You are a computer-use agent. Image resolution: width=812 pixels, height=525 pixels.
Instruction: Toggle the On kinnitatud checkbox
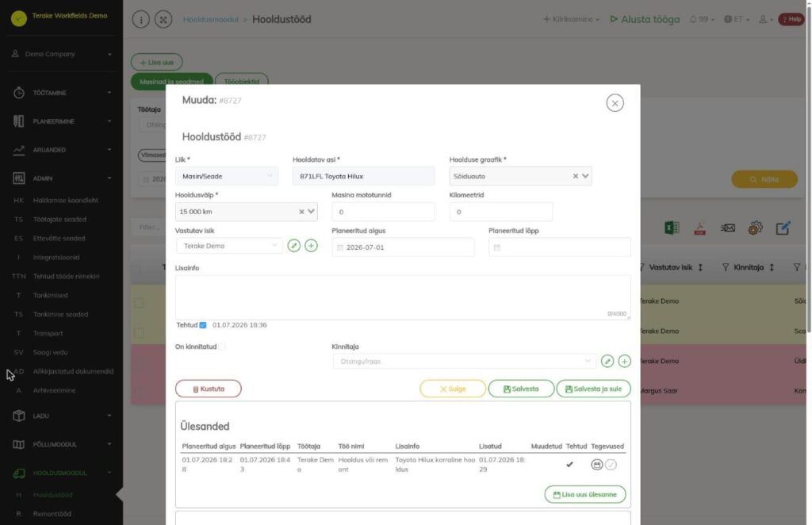point(222,347)
